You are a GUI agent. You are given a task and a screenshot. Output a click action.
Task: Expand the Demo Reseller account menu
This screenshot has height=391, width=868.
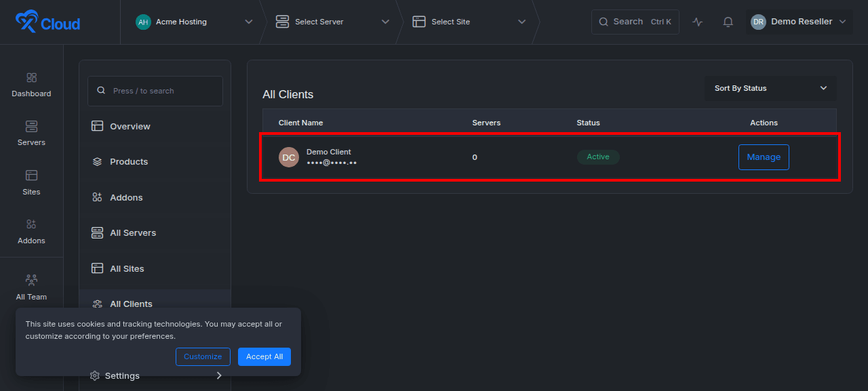(x=800, y=22)
